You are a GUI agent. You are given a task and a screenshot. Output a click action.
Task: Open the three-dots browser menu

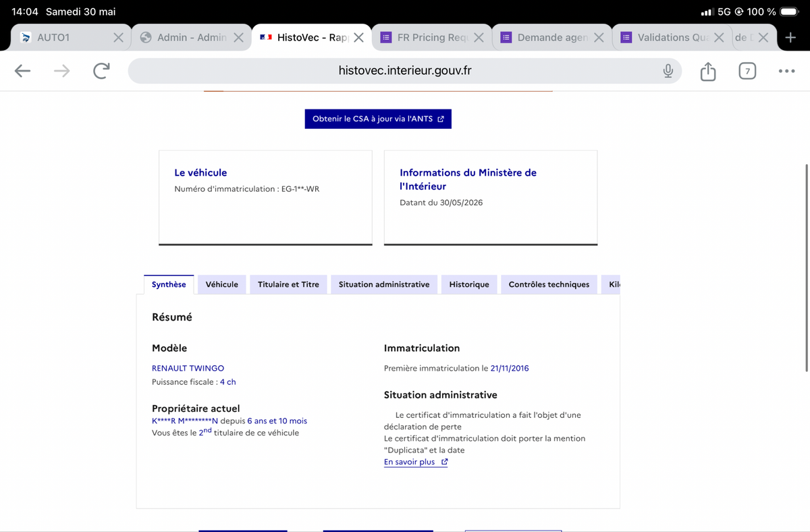pos(786,71)
